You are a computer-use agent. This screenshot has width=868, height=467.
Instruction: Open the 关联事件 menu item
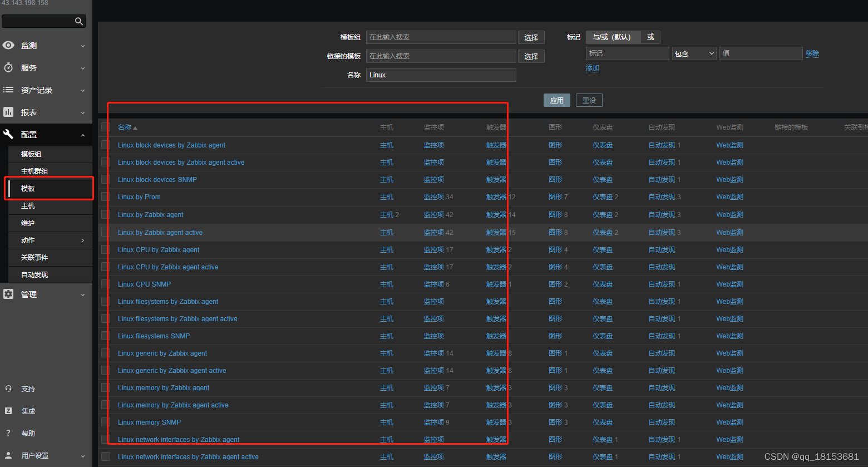tap(51, 258)
